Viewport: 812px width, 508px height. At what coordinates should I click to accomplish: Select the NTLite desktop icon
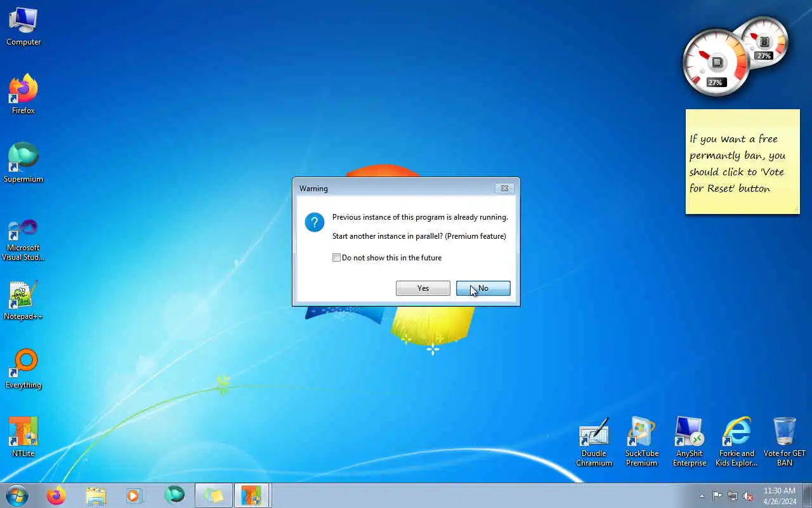pos(23,438)
